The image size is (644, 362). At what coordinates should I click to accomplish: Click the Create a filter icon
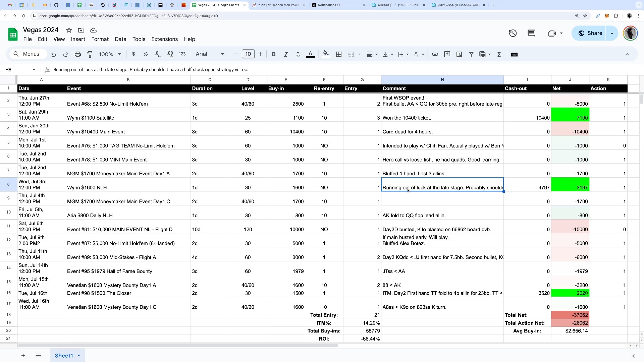[x=471, y=54]
